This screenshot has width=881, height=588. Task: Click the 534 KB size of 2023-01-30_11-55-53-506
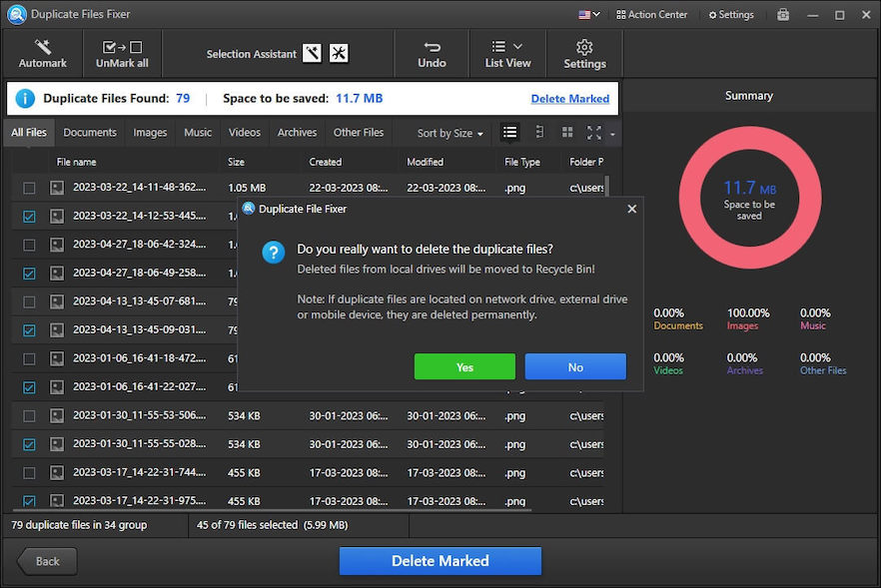point(244,416)
